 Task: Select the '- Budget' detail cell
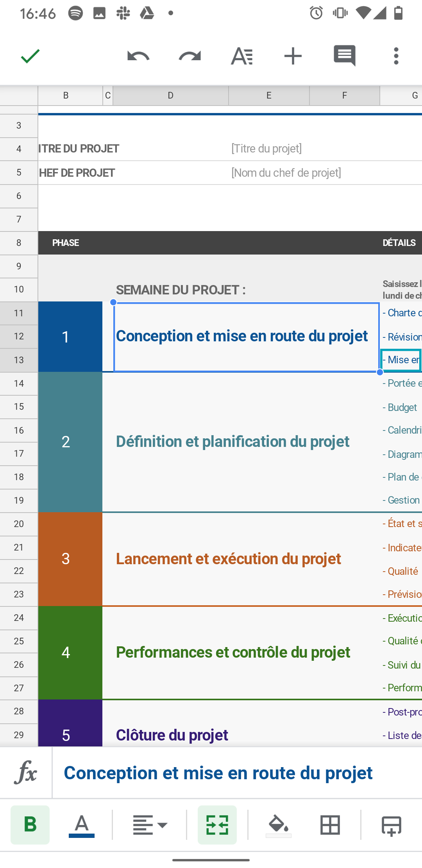click(401, 407)
